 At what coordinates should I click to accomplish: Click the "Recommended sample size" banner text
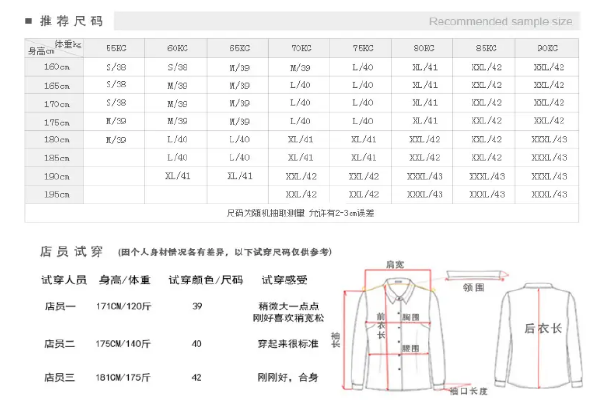[501, 21]
